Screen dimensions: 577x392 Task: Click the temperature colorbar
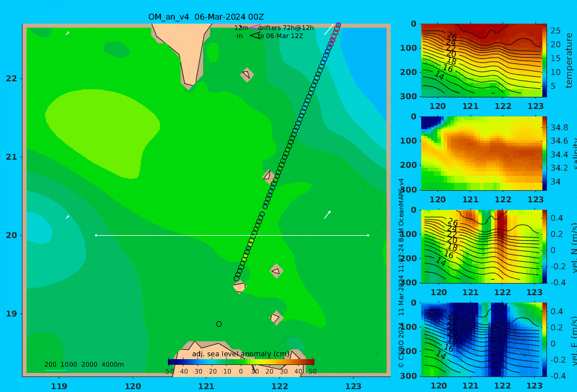[545, 61]
